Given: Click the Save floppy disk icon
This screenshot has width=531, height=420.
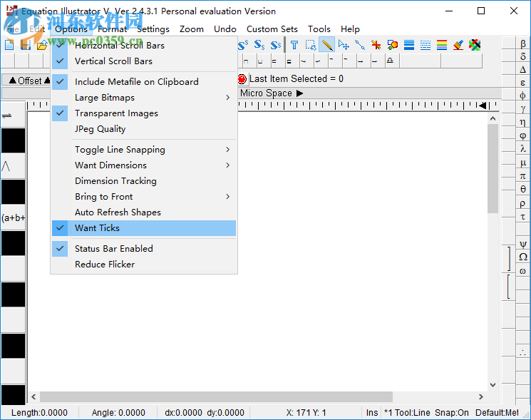Looking at the screenshot, I should pyautogui.click(x=26, y=45).
